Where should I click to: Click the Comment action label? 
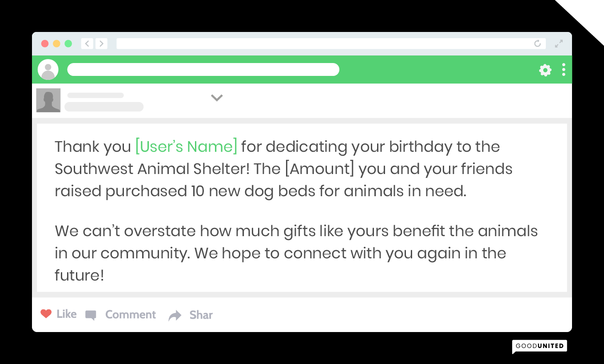click(x=130, y=315)
